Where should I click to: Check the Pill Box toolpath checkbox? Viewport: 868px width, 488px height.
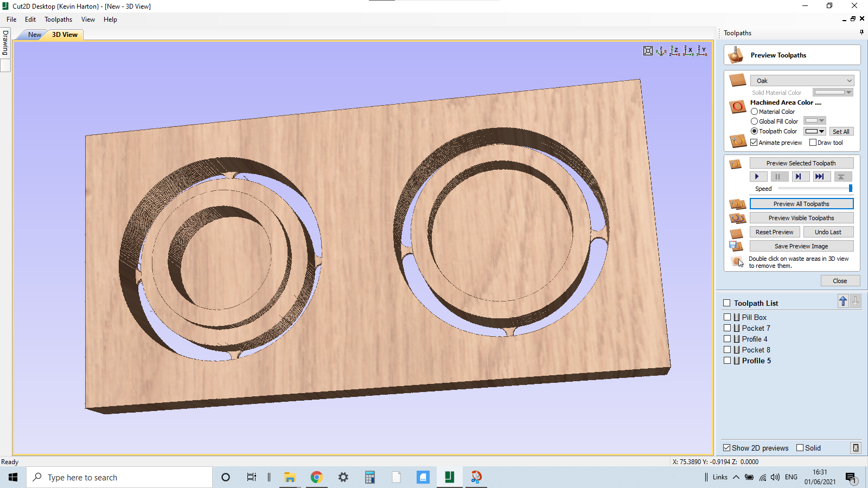click(x=727, y=317)
